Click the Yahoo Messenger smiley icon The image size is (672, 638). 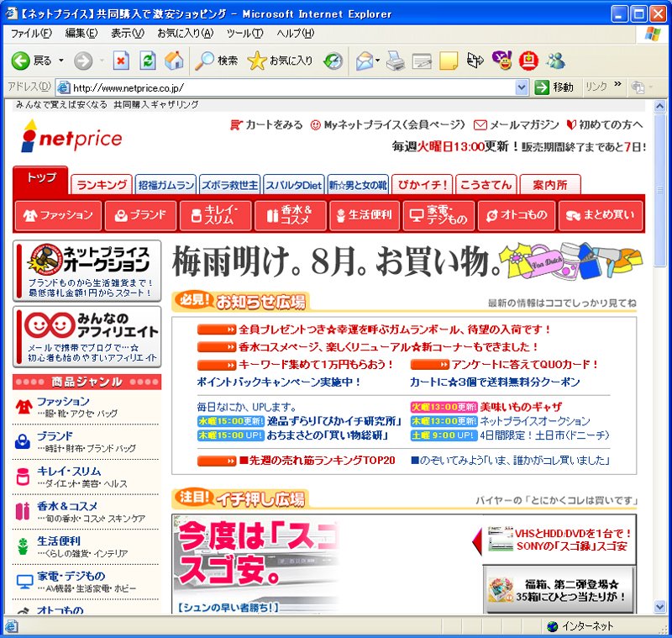click(x=501, y=61)
